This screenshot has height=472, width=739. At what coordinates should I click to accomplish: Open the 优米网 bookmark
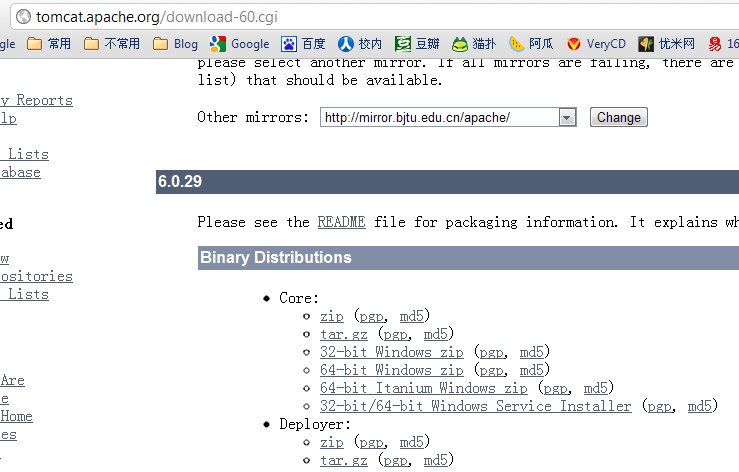[x=666, y=44]
